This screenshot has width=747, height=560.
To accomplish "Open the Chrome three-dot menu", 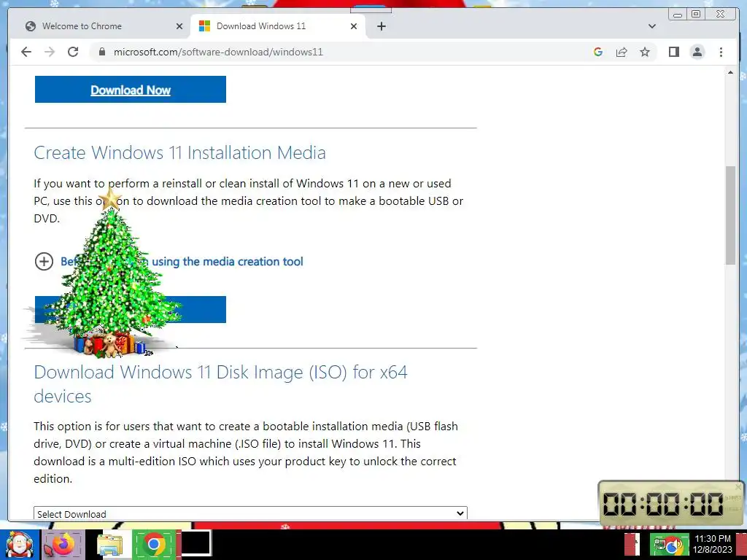I will coord(721,52).
